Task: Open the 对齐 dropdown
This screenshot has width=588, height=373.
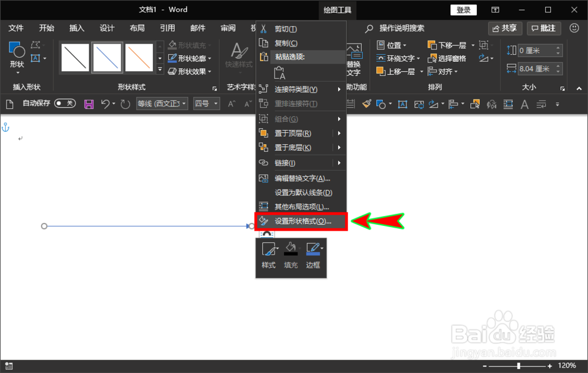Action: point(443,71)
